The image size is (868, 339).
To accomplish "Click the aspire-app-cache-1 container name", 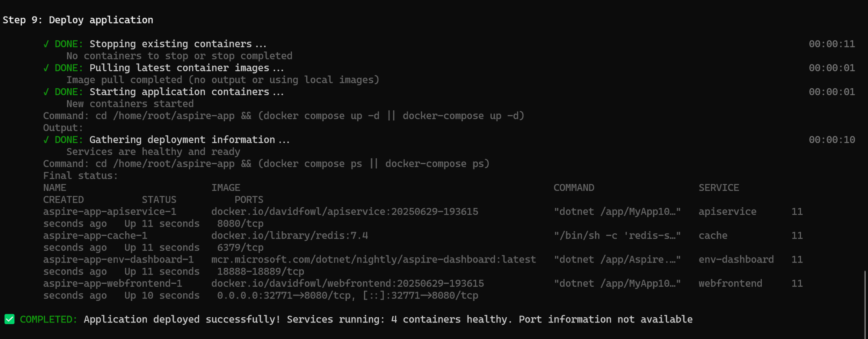I will (x=95, y=236).
